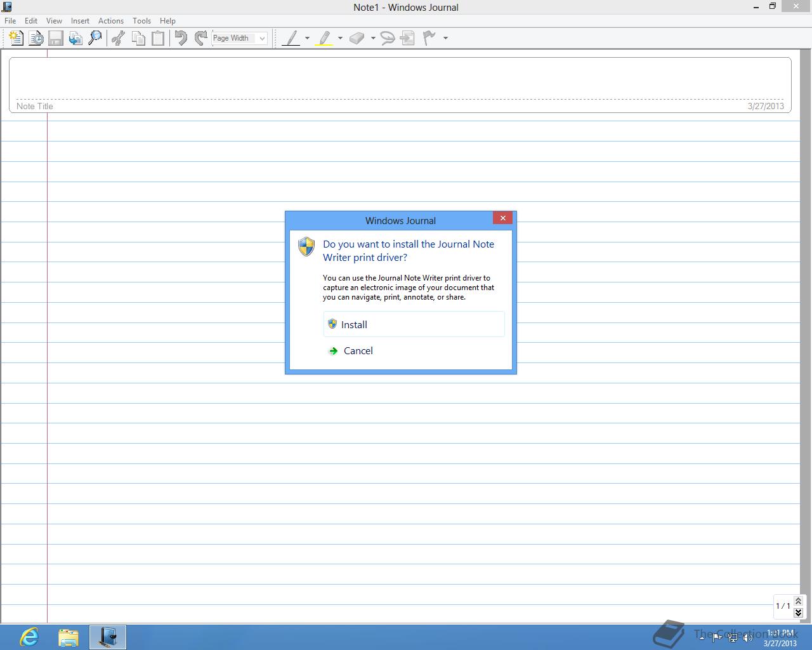812x650 pixels.
Task: Undo the last action
Action: click(x=181, y=38)
